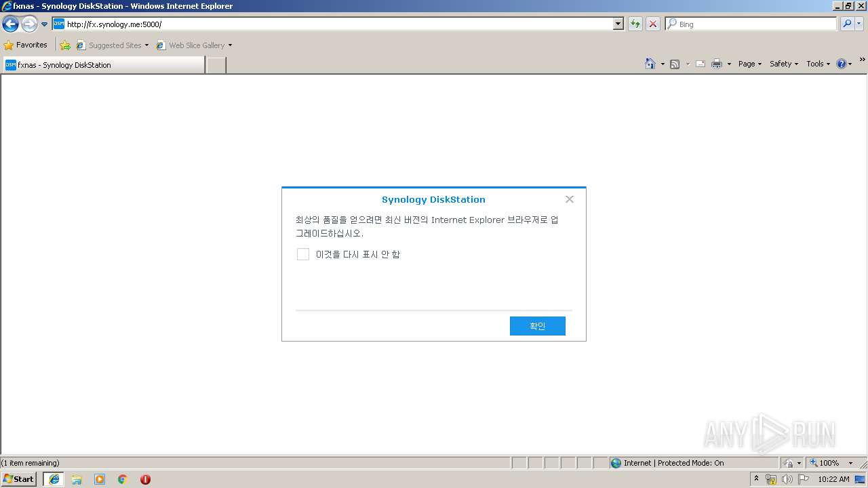Click the blue 확인 confirm button
The width and height of the screenshot is (868, 488).
click(538, 326)
